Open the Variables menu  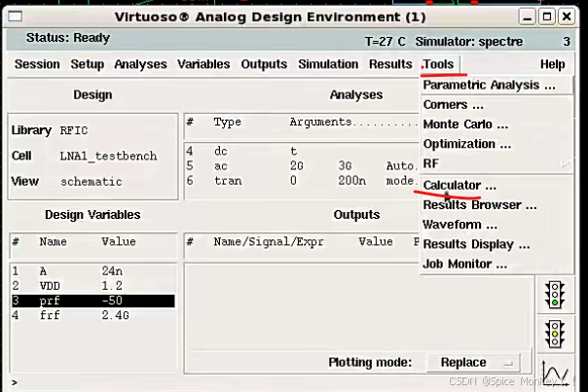tap(203, 64)
